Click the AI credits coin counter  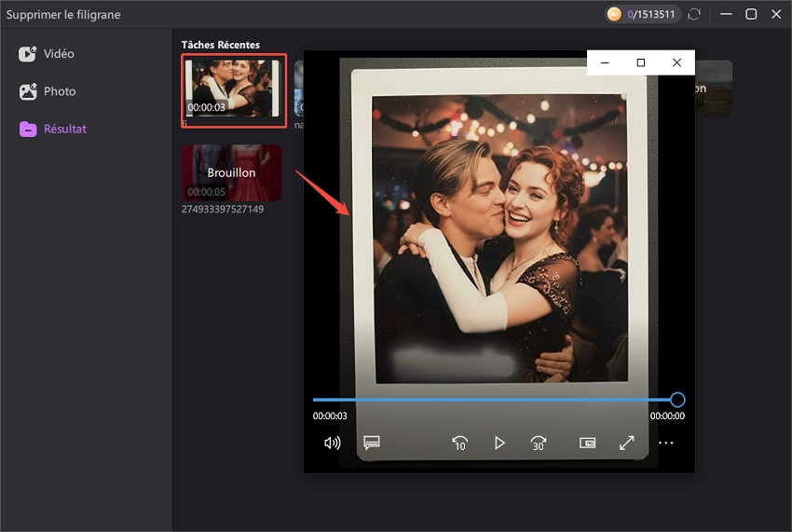click(642, 15)
